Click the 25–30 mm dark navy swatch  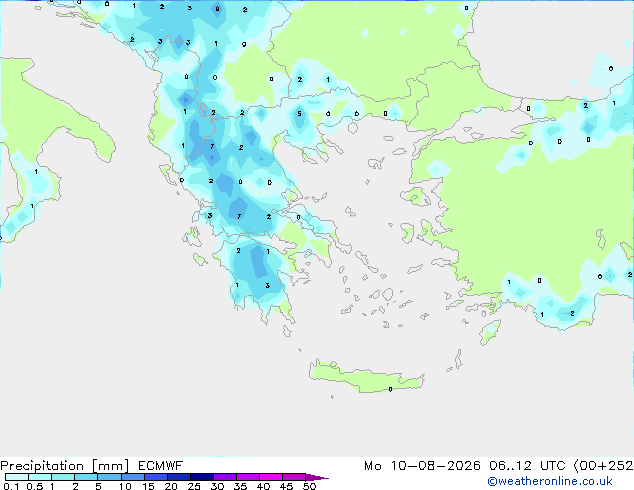pos(202,477)
